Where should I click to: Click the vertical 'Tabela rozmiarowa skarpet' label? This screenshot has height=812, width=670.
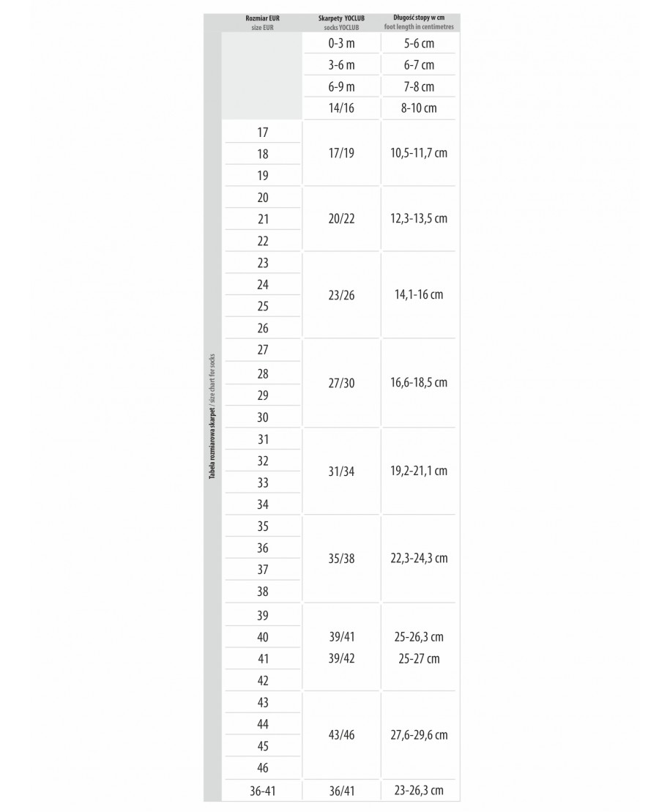tap(212, 417)
